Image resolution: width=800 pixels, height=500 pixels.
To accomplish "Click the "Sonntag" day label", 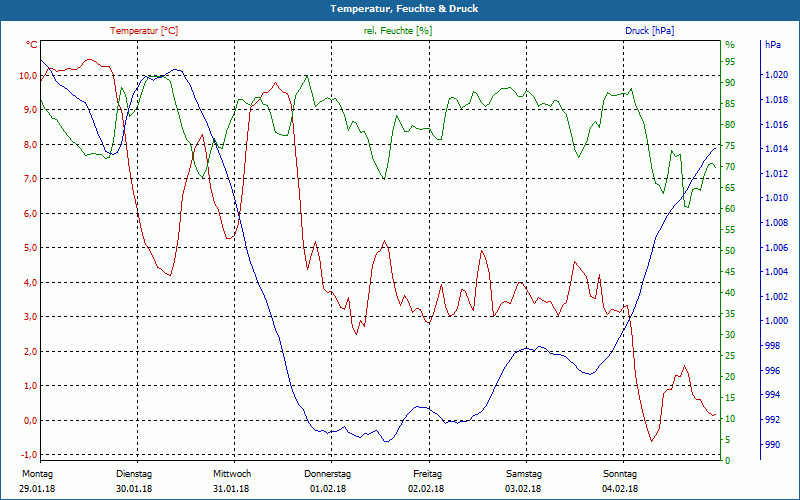I will pyautogui.click(x=620, y=474).
